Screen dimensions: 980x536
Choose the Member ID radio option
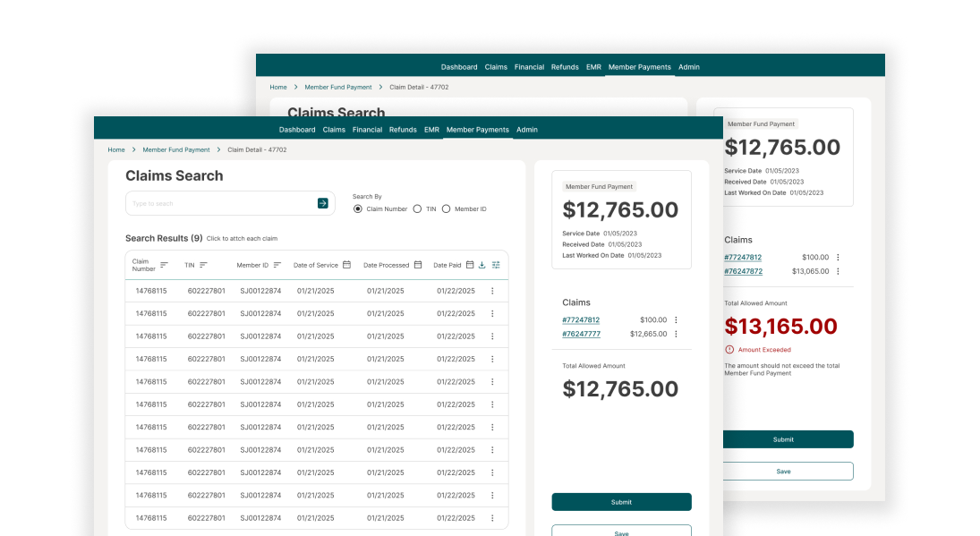[446, 208]
